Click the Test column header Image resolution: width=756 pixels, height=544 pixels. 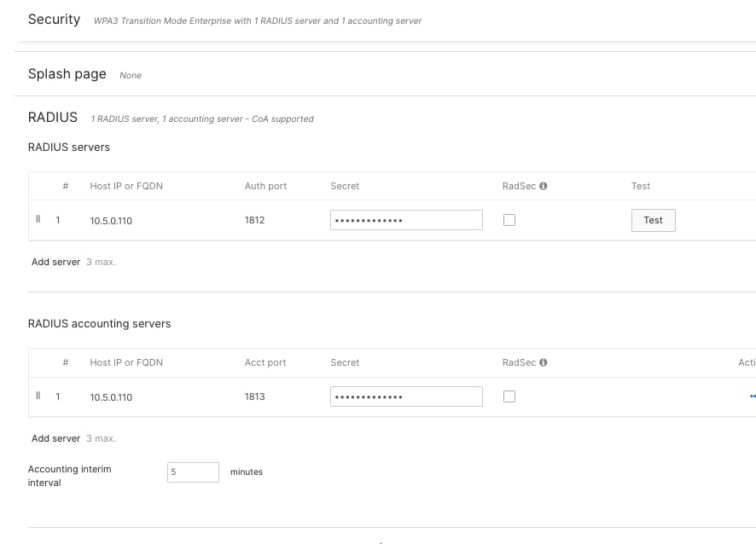click(x=640, y=186)
